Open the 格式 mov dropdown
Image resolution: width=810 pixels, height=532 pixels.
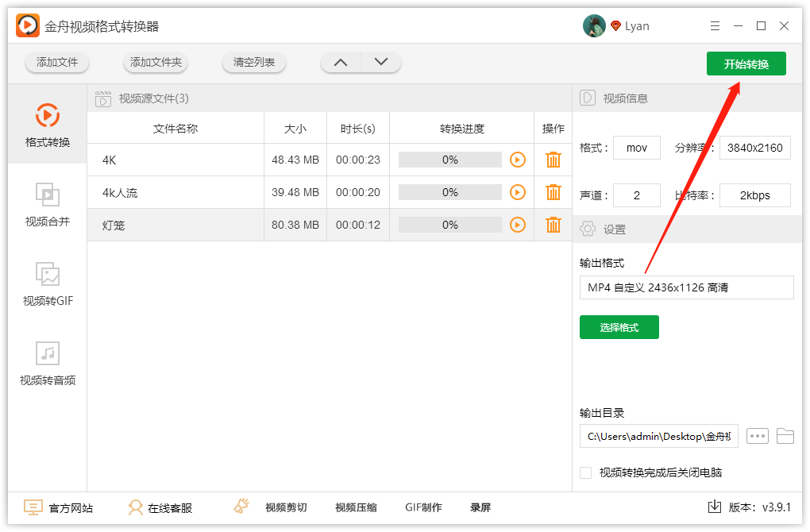coord(637,147)
